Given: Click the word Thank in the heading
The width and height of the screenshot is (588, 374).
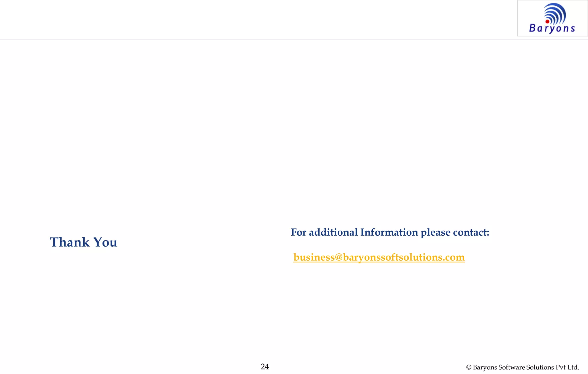Looking at the screenshot, I should point(70,242).
